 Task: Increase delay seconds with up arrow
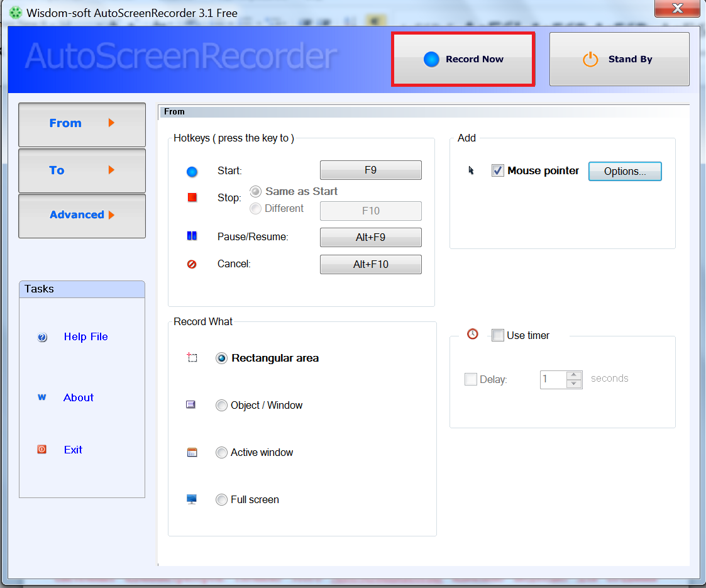pyautogui.click(x=573, y=375)
